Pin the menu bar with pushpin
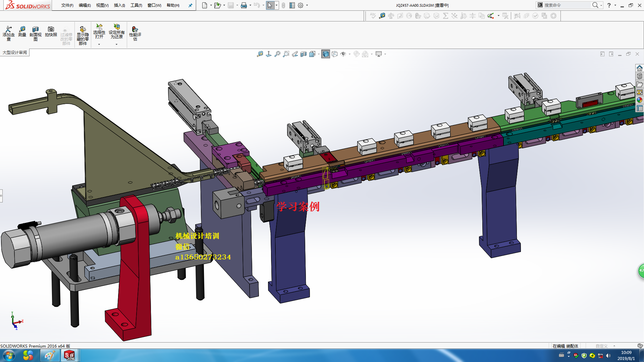644x362 pixels. (191, 5)
